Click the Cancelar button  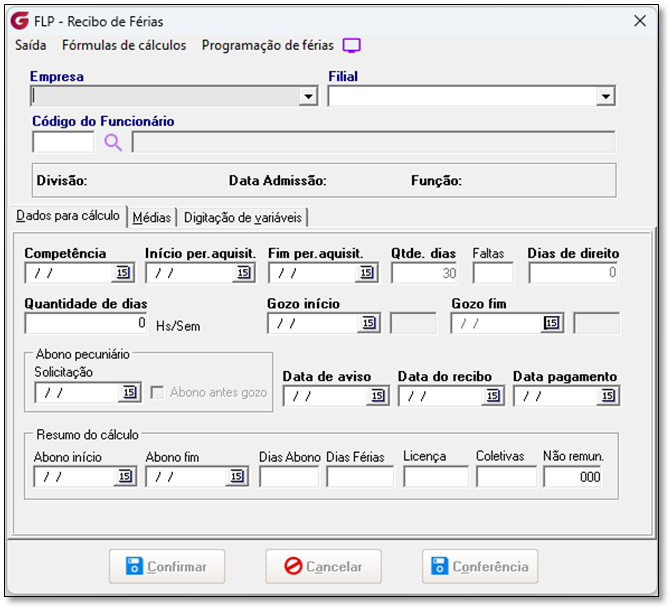(x=324, y=567)
